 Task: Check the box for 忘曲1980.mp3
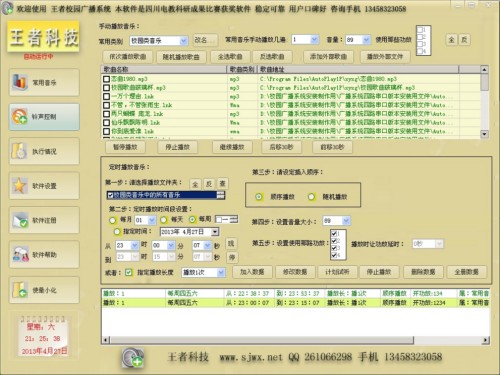(x=106, y=79)
